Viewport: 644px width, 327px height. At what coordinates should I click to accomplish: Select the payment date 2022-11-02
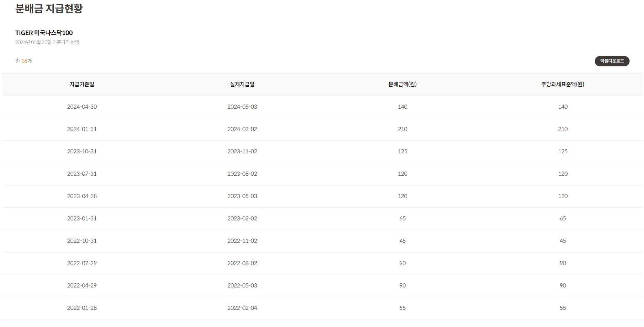pos(242,241)
